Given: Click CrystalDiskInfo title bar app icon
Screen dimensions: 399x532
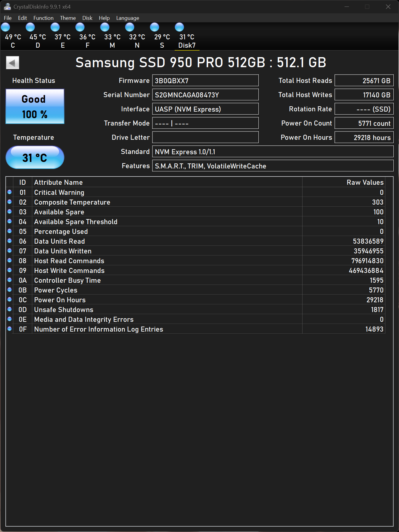Looking at the screenshot, I should [7, 7].
